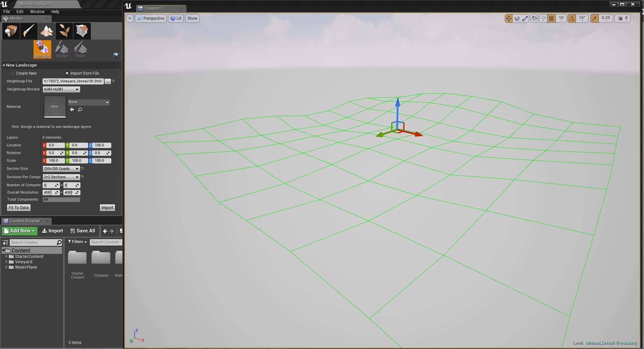The height and width of the screenshot is (349, 644).
Task: Click the Fit To Data button
Action: click(19, 208)
